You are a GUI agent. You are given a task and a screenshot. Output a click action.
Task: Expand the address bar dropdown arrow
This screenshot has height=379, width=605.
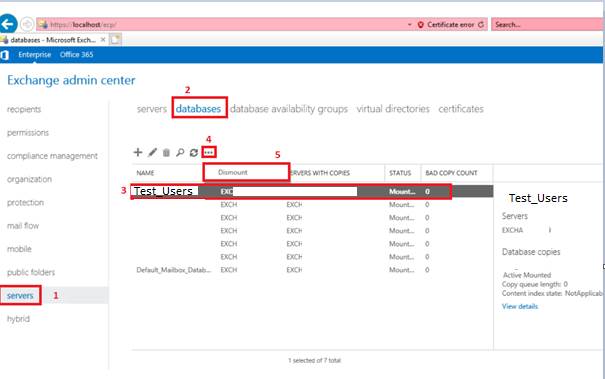pos(409,24)
